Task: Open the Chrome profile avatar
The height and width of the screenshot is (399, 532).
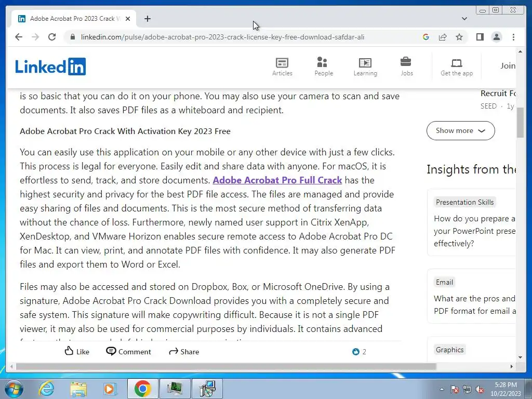Action: pyautogui.click(x=496, y=37)
